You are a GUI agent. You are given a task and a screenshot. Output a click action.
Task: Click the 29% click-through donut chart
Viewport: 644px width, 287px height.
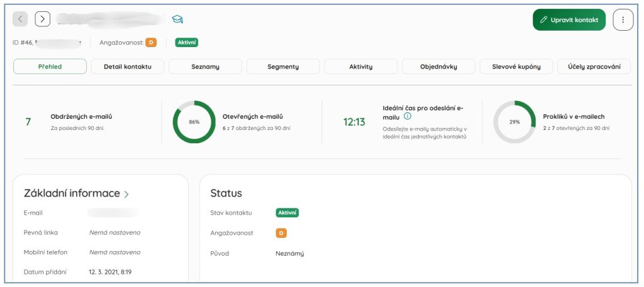pos(514,122)
